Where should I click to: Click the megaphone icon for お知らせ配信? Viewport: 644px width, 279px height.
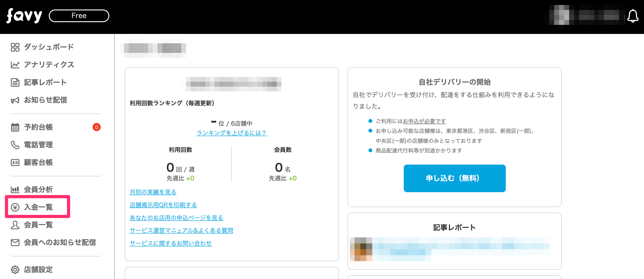(15, 100)
